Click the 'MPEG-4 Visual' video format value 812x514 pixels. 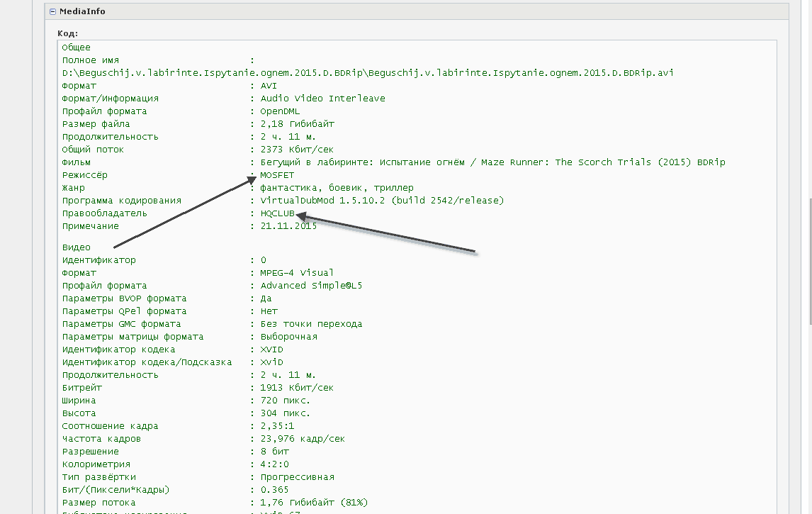point(297,273)
